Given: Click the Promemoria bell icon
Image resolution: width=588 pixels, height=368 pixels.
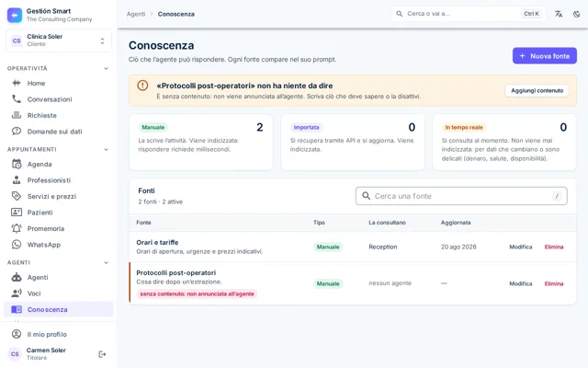Looking at the screenshot, I should (x=17, y=228).
